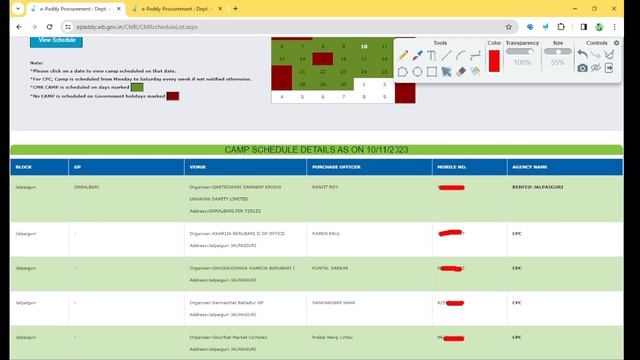The width and height of the screenshot is (640, 360).
Task: Open a new browser tab
Action: coord(236,9)
